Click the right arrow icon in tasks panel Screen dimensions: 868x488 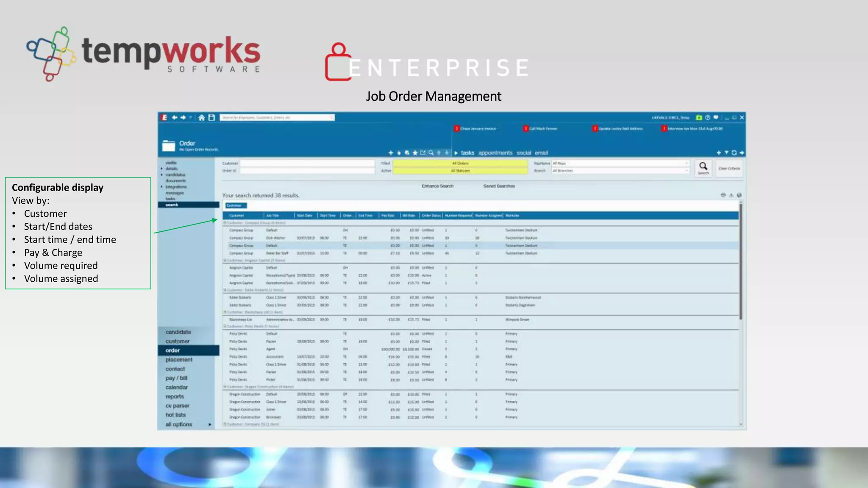[x=742, y=152]
